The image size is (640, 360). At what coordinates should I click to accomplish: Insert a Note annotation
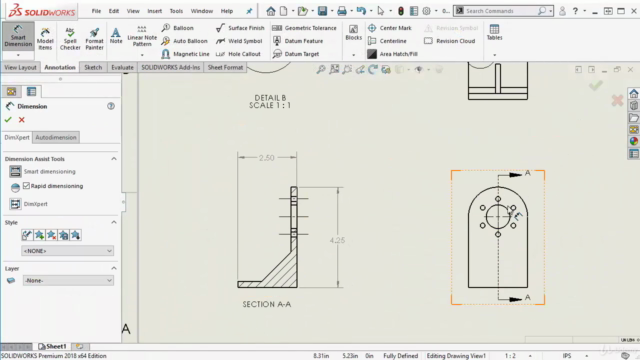tap(116, 36)
